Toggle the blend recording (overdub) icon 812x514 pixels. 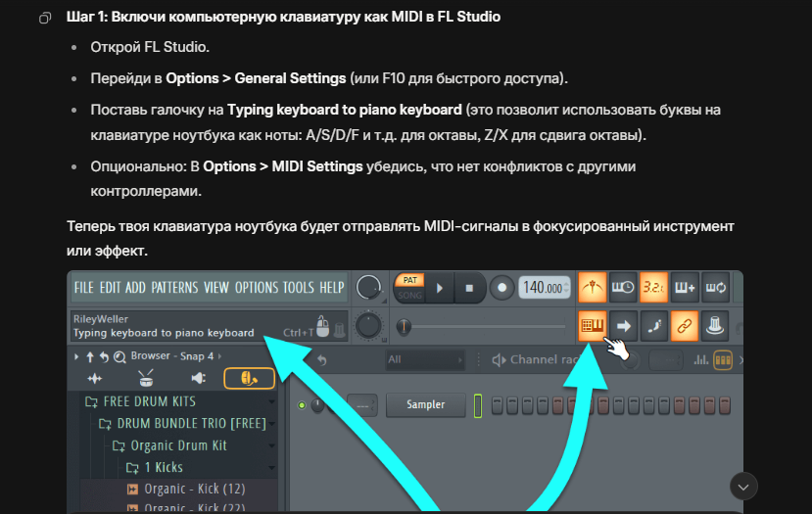tap(684, 287)
